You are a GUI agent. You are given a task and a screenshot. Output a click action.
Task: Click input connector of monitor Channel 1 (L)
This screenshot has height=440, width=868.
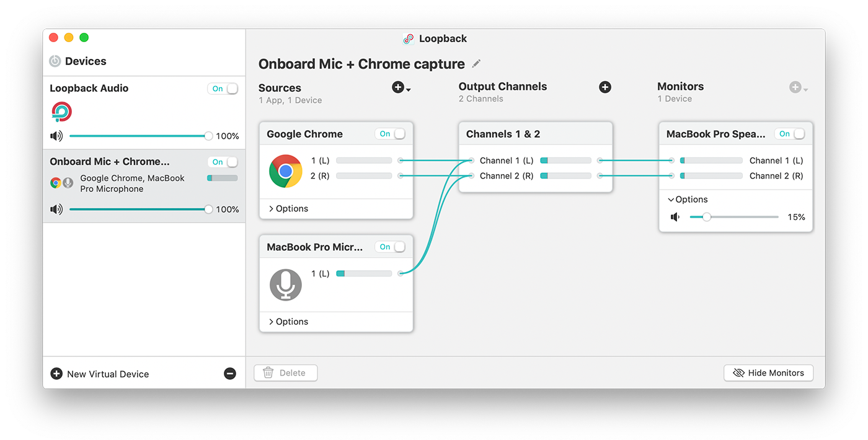[672, 161]
